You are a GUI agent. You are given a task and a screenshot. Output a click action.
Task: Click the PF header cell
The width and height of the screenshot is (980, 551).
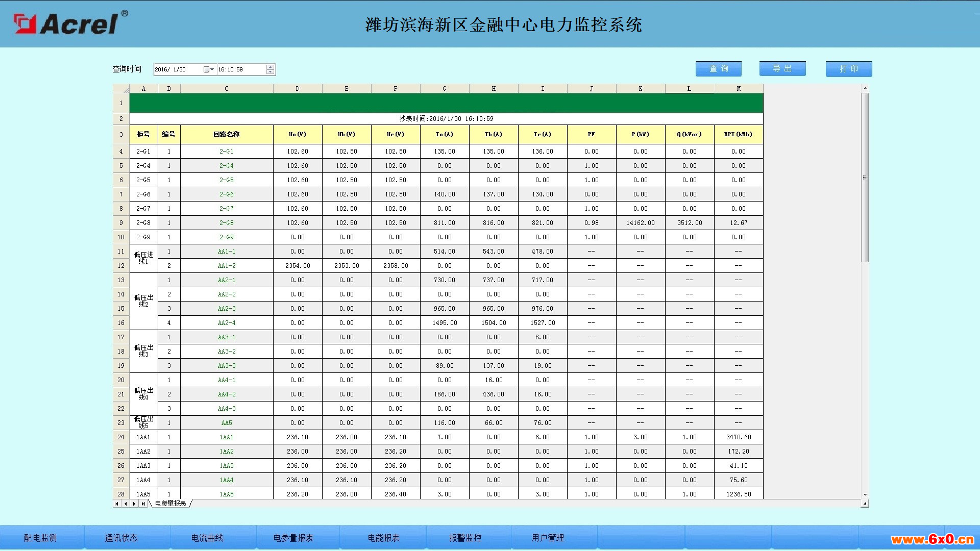pyautogui.click(x=592, y=134)
